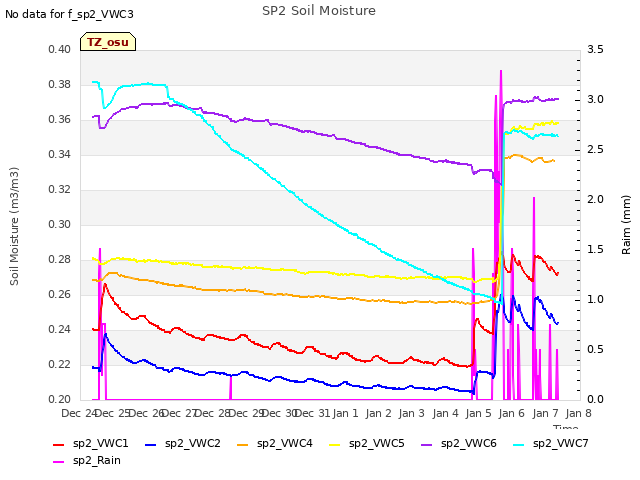This screenshot has width=640, height=480.
Task: Click the 0.32 left axis tick label
Action: [59, 190]
